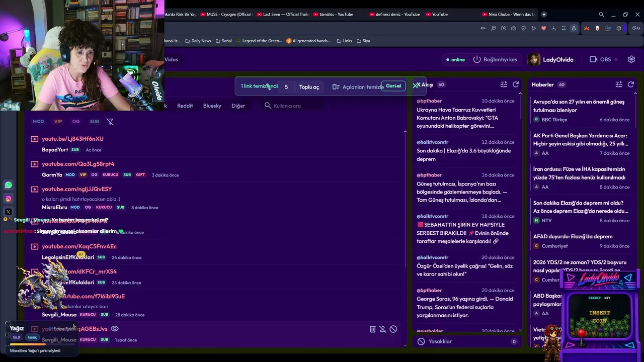Open the browser downloads icon
Image resolution: width=644 pixels, height=362 pixels.
(x=553, y=28)
